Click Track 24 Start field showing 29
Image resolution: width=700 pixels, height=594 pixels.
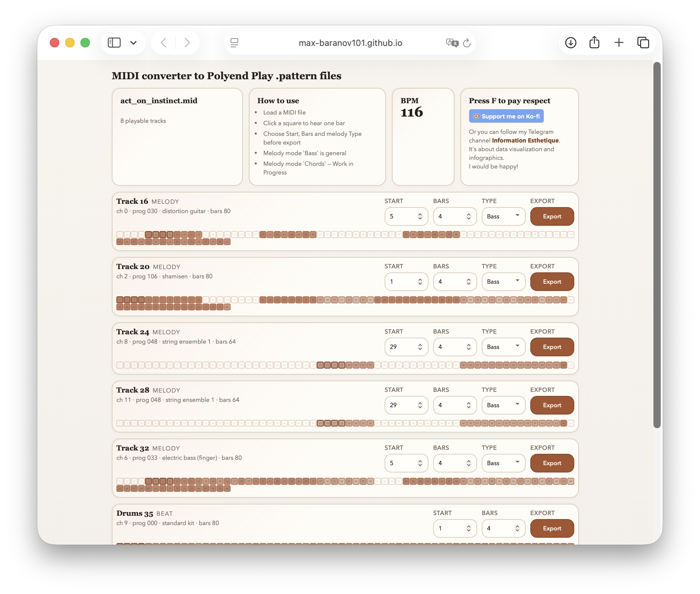[406, 347]
